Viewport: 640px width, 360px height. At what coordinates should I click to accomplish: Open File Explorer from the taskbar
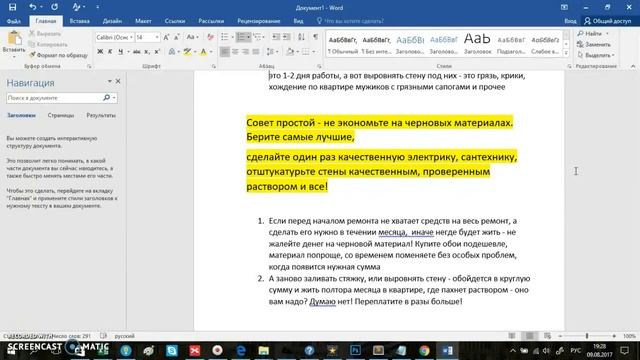264,350
